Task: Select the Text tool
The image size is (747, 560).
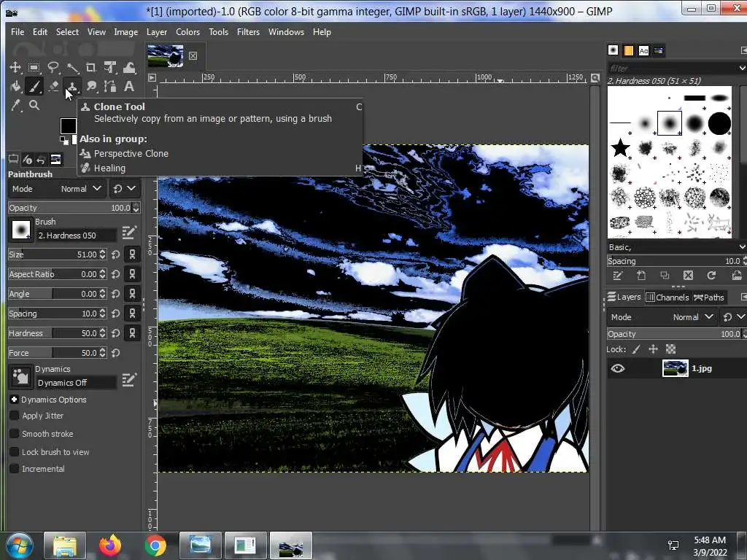Action: pos(129,86)
